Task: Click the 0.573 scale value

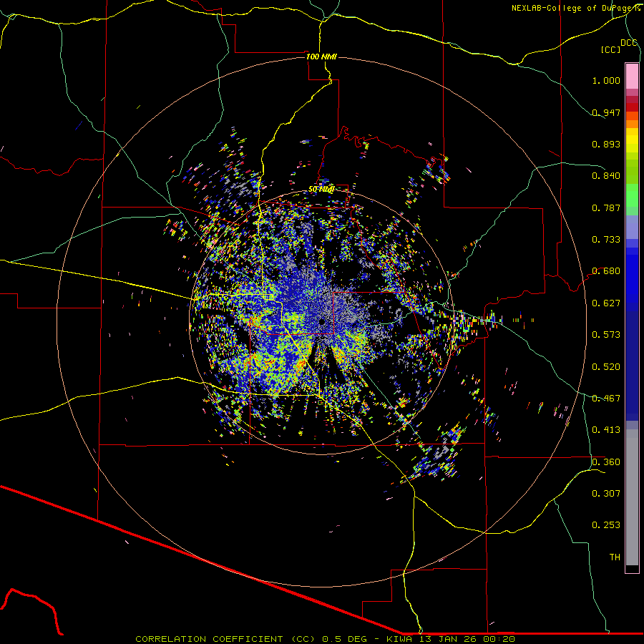Action: tap(606, 334)
